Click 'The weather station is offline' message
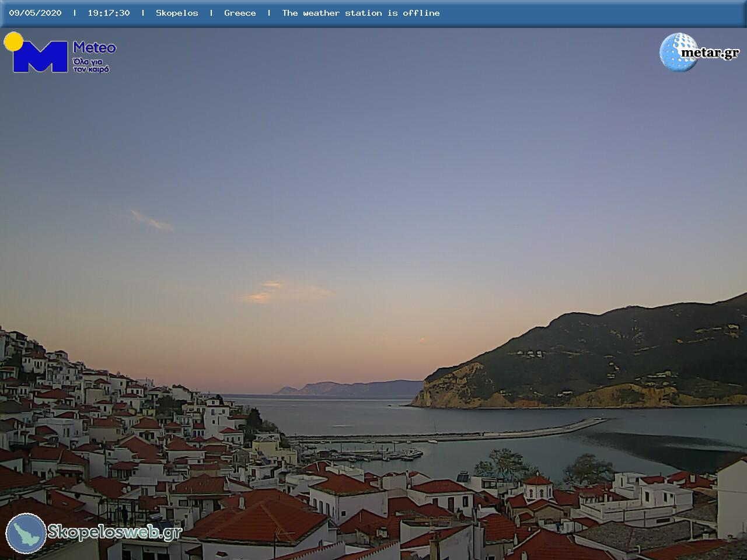This screenshot has width=747, height=560. 361,13
